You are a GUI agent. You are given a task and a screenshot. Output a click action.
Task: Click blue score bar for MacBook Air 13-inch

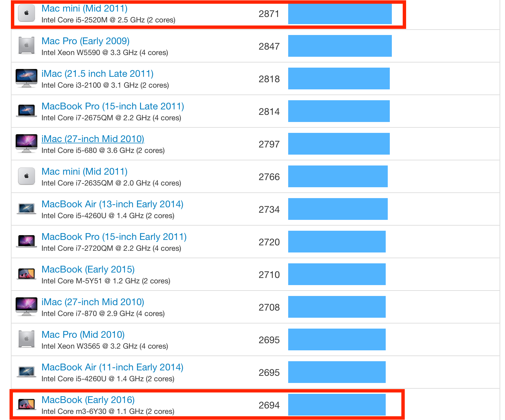click(338, 209)
